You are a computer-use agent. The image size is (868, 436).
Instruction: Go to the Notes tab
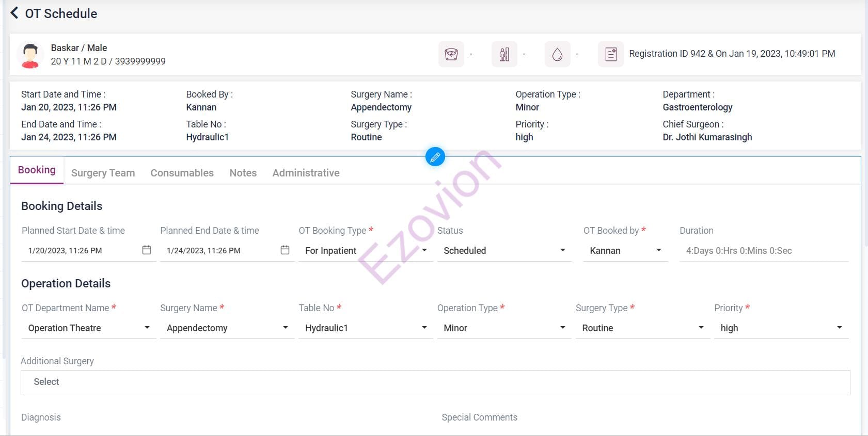(243, 173)
